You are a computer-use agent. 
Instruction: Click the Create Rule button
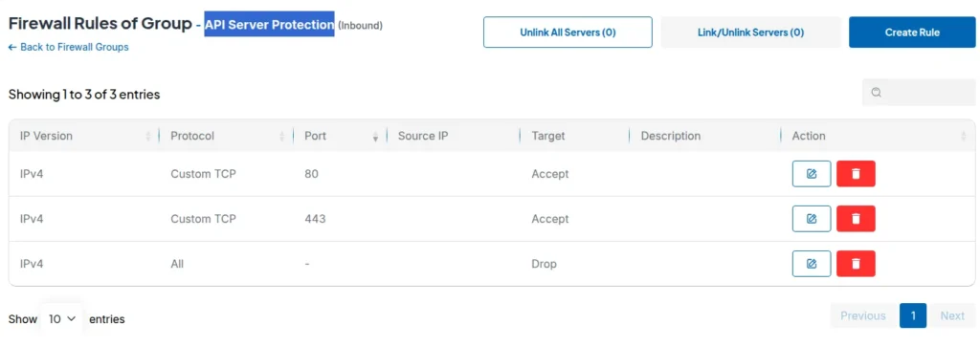coord(912,32)
